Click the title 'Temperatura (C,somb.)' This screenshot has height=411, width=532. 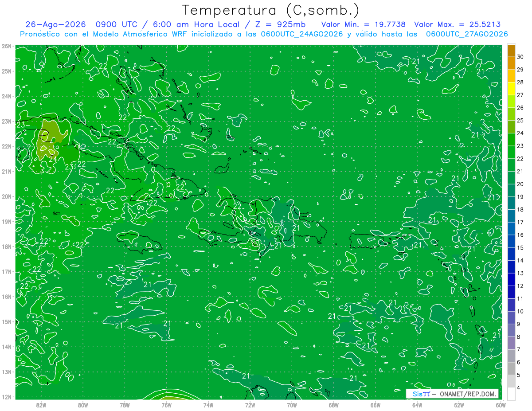pos(271,10)
